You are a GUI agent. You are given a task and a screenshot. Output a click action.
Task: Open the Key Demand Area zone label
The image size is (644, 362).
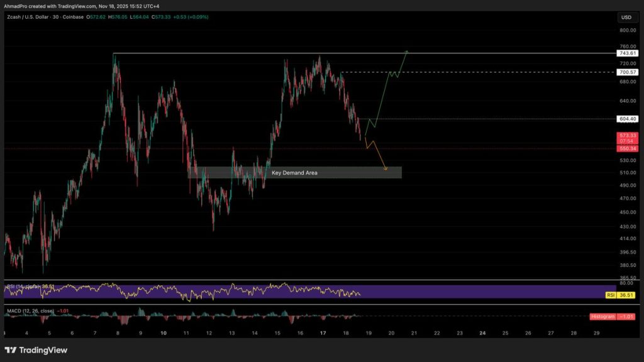(294, 172)
